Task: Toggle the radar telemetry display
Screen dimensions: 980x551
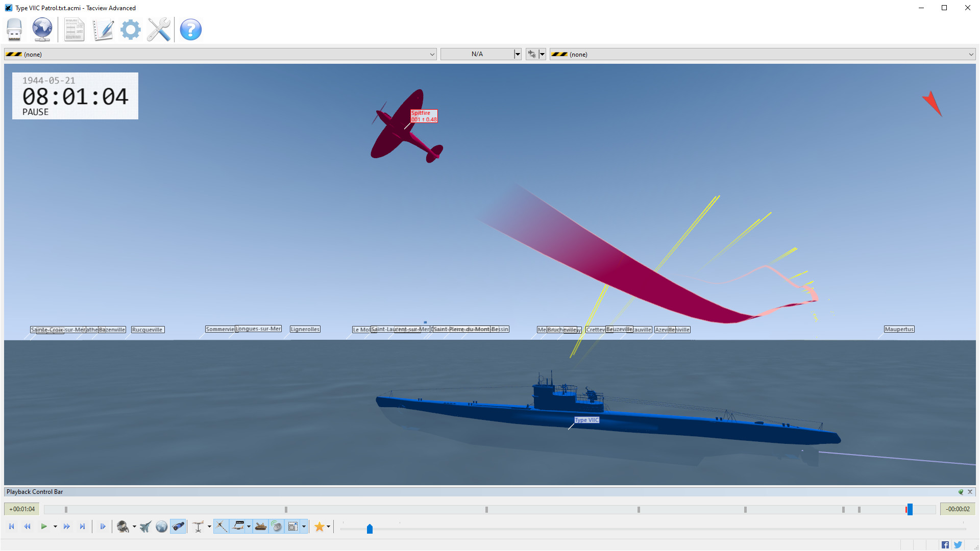Action: pyautogui.click(x=276, y=526)
